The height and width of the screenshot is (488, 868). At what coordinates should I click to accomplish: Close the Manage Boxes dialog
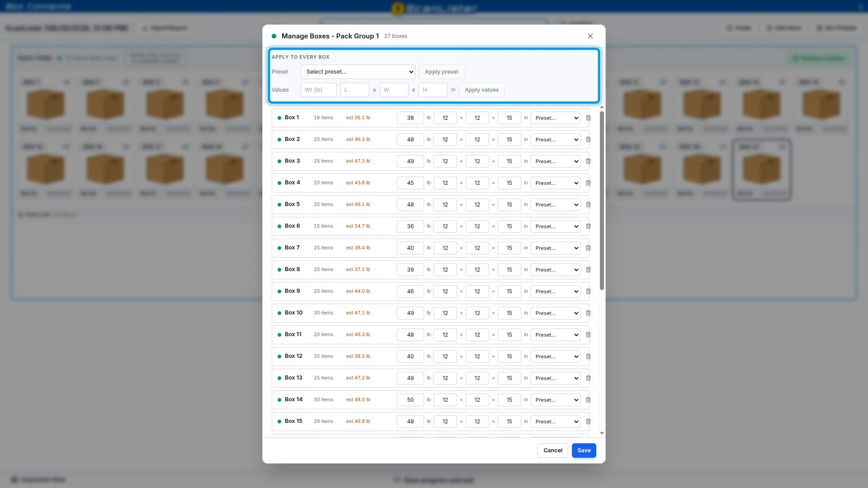590,36
